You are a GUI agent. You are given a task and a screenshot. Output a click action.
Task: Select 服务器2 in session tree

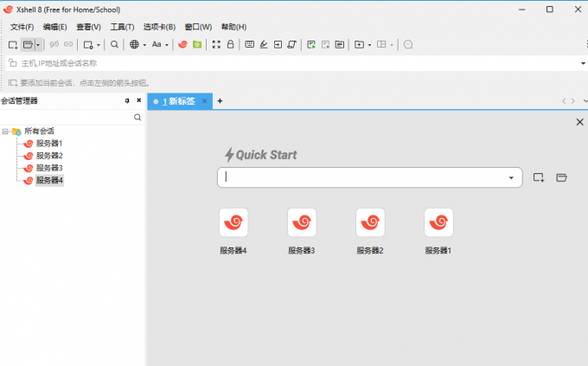coord(49,156)
